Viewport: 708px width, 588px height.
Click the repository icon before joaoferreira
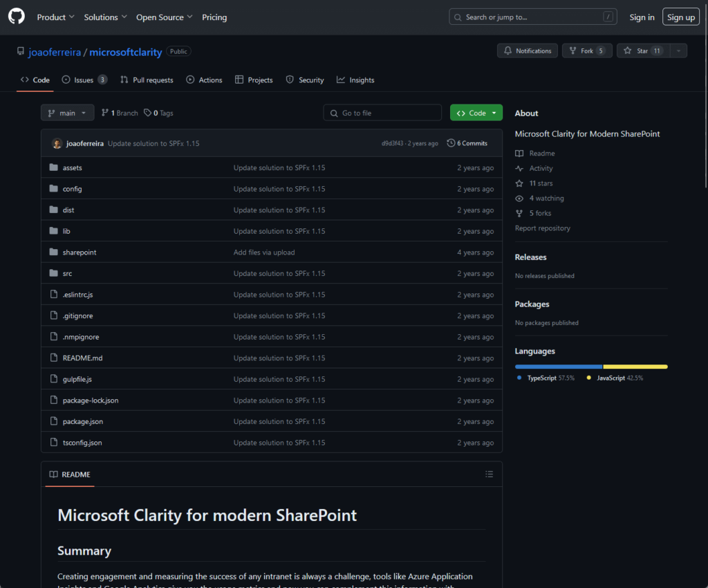[21, 51]
